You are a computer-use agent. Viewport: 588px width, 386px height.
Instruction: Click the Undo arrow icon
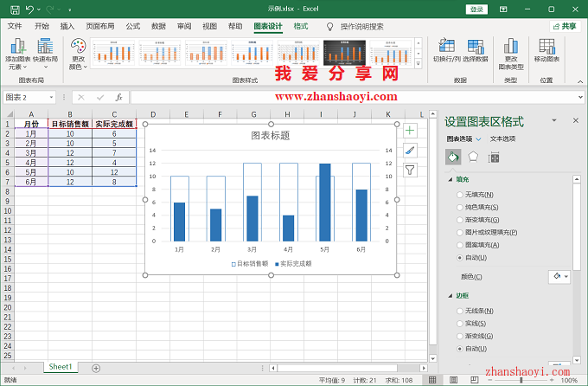[x=29, y=10]
